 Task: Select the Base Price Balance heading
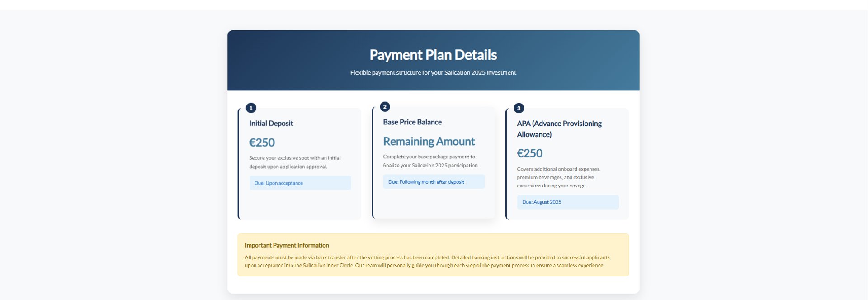coord(412,122)
